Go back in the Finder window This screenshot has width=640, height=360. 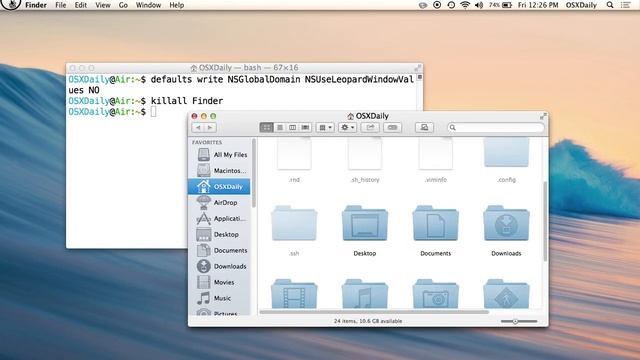click(198, 128)
